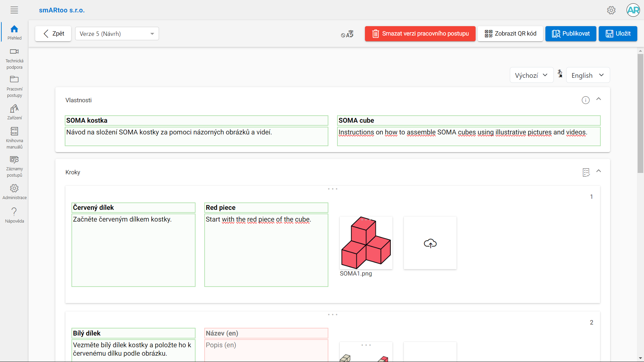
Task: Open the AR user profile avatar
Action: tap(633, 10)
